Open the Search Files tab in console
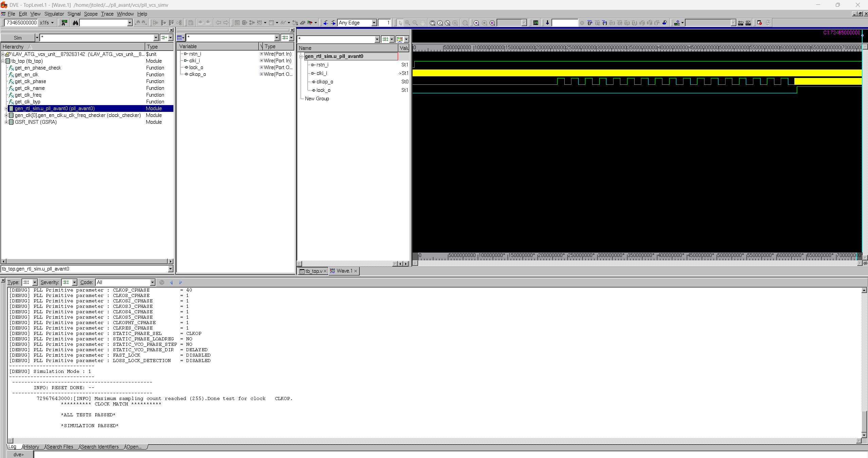The image size is (868, 458). (60, 447)
